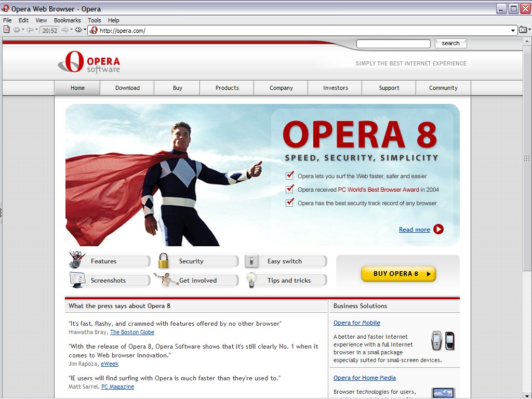Click the Opera favicon in address bar
Viewport: 532px width, 399px height.
click(x=94, y=31)
